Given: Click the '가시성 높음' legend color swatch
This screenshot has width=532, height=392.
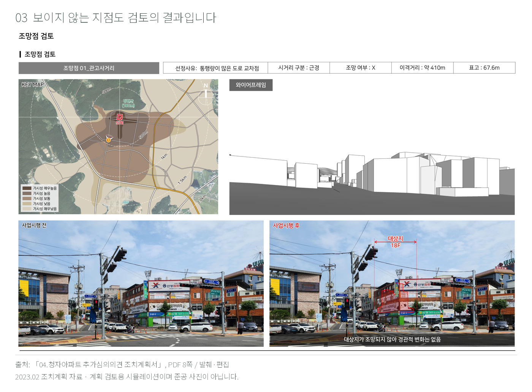Looking at the screenshot, I should coord(27,193).
